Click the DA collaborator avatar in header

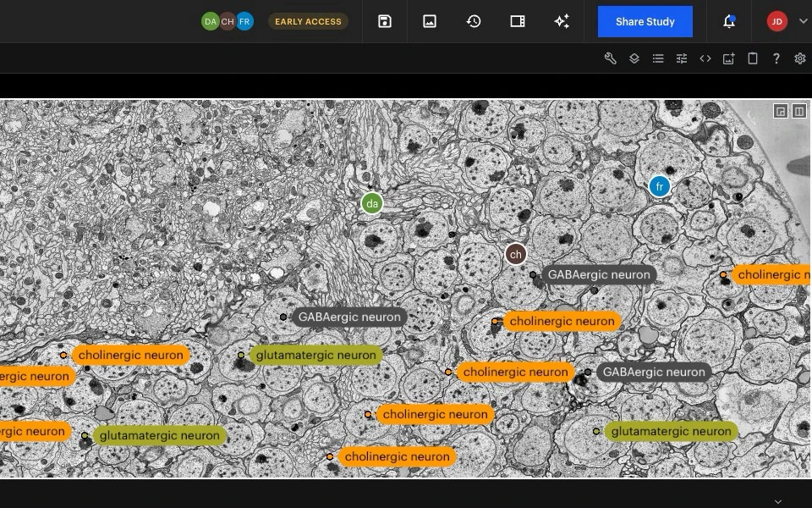click(211, 22)
